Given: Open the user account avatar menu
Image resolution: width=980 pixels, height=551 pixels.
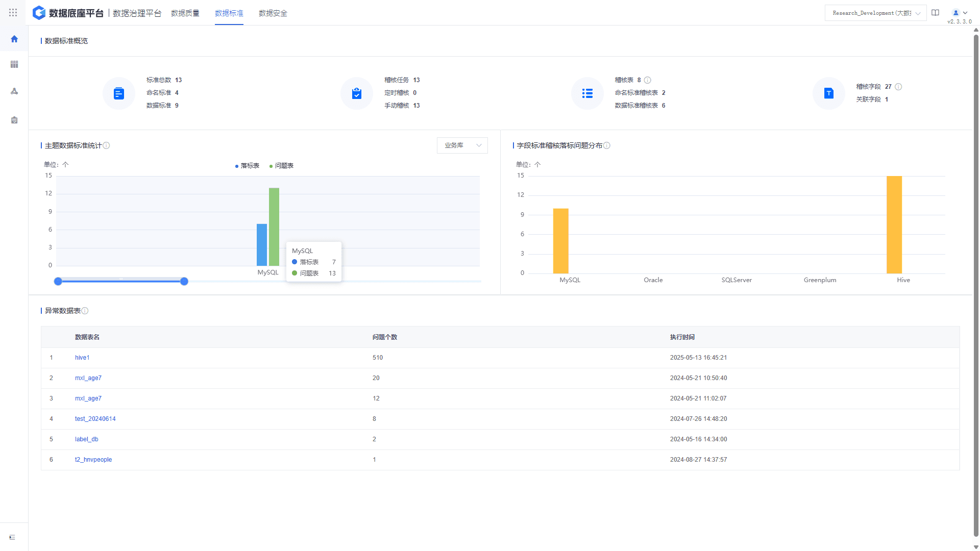Looking at the screenshot, I should 960,13.
